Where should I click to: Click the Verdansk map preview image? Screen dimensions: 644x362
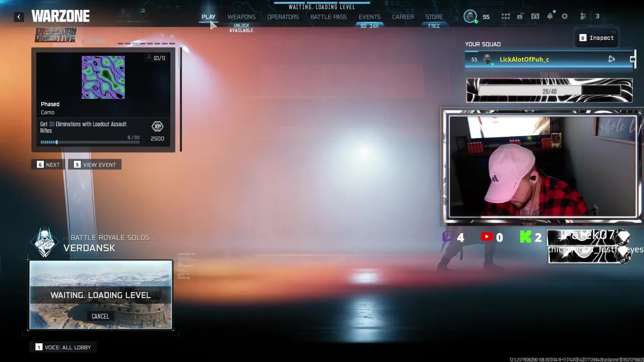tap(101, 295)
